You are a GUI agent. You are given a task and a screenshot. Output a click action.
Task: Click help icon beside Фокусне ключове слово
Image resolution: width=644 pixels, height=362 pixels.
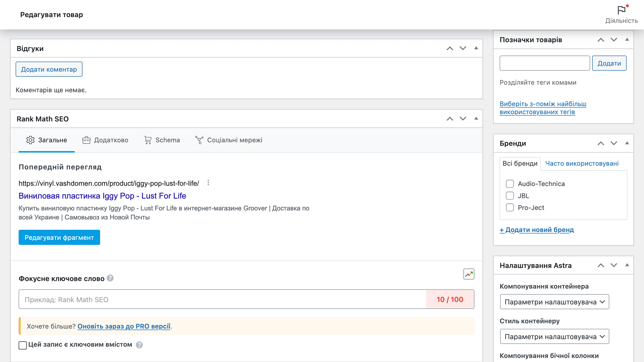(x=110, y=278)
